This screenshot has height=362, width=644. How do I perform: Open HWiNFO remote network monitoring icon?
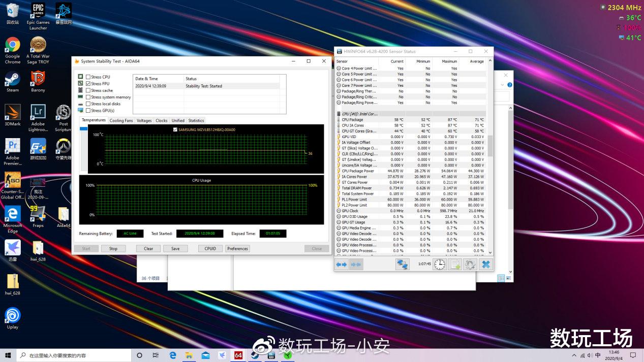403,265
